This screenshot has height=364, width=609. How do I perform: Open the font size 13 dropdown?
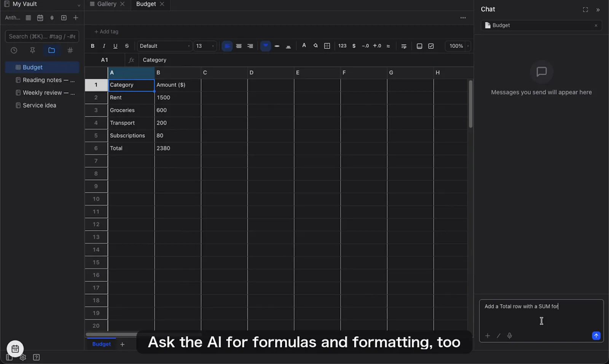point(205,46)
